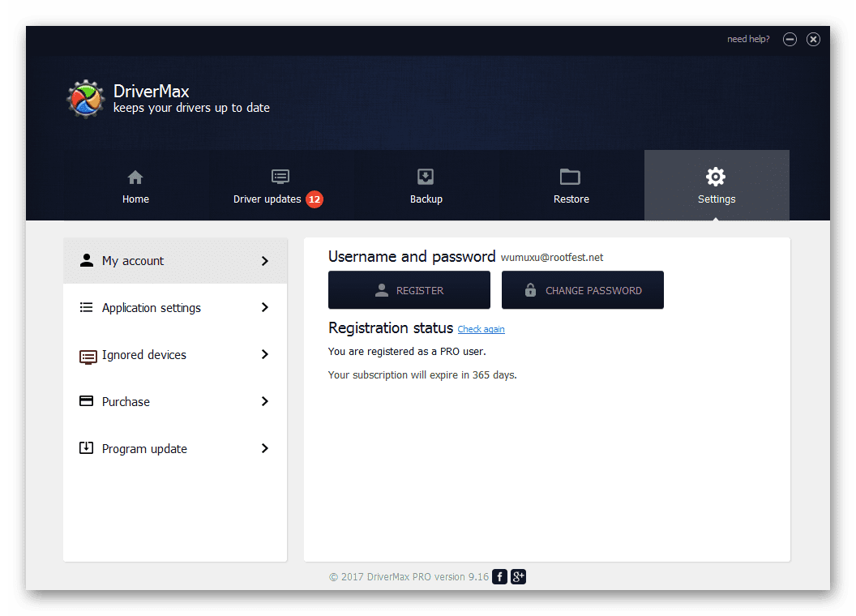Viewport: 856px width, 616px height.
Task: Click the Restore folder icon
Action: point(571,177)
